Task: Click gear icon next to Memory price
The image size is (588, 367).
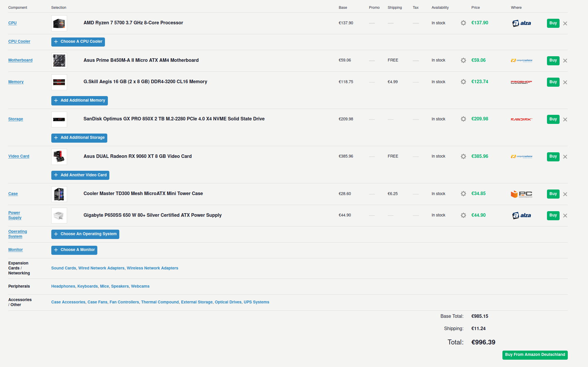Action: coord(463,82)
